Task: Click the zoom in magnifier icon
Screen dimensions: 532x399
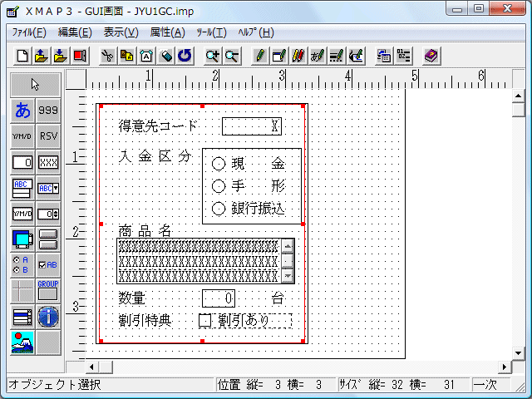Action: pyautogui.click(x=213, y=56)
